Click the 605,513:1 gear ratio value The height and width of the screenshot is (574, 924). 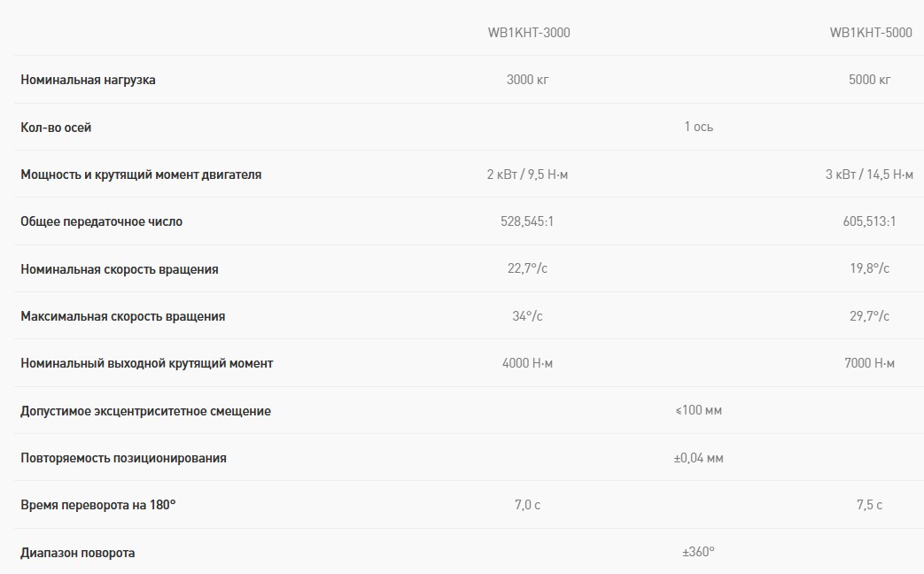pyautogui.click(x=869, y=221)
